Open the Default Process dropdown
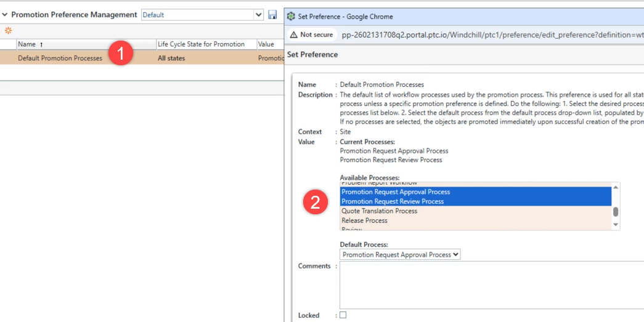This screenshot has width=644, height=322. pos(400,255)
